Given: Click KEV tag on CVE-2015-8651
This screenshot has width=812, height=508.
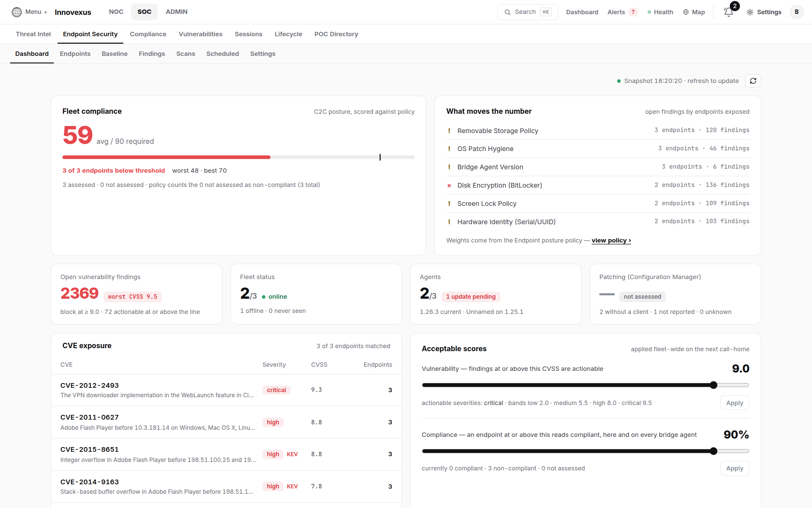Looking at the screenshot, I should (x=292, y=454).
